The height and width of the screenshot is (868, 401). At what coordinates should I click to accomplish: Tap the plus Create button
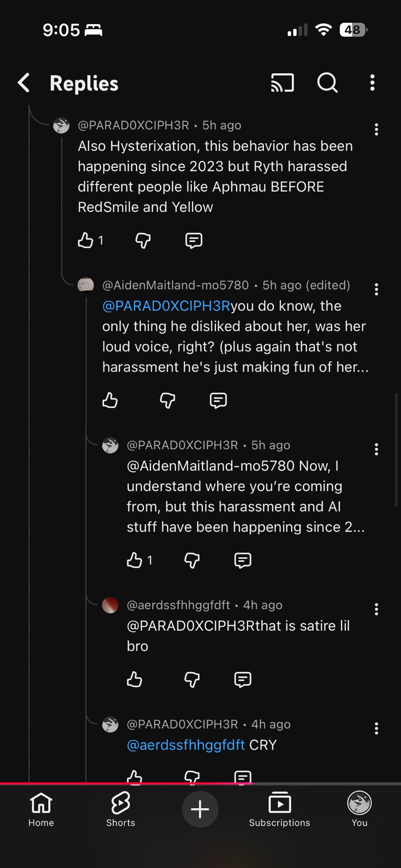pos(200,810)
